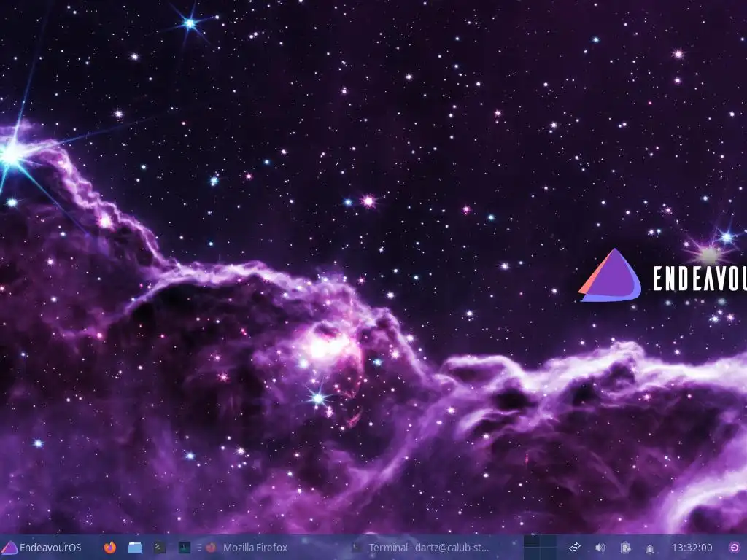Screen dimensions: 747x560
Task: Launch terminal from panel launcher icon
Action: (x=160, y=548)
